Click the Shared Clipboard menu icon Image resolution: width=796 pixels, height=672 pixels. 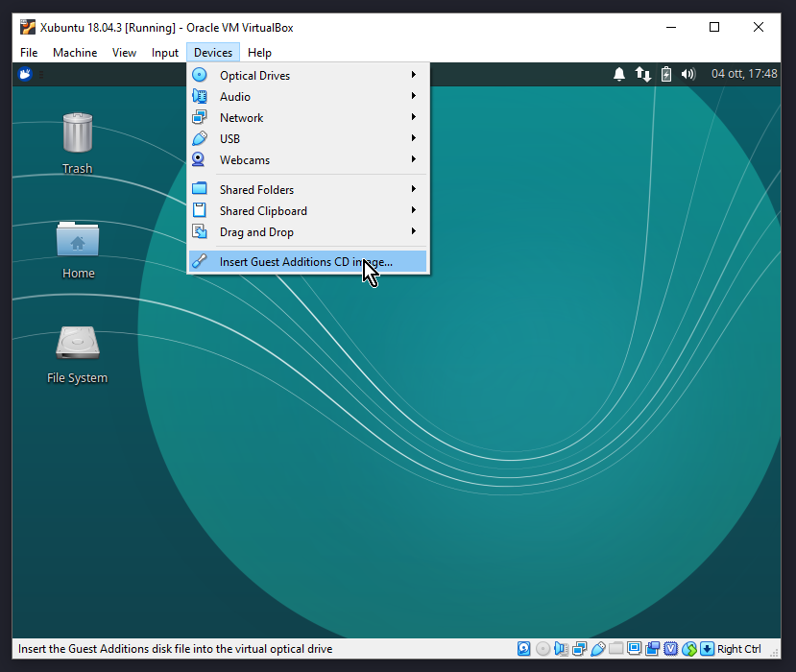point(200,210)
